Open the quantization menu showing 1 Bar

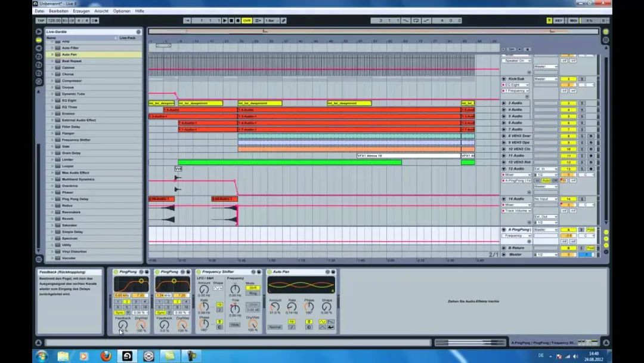pos(271,20)
